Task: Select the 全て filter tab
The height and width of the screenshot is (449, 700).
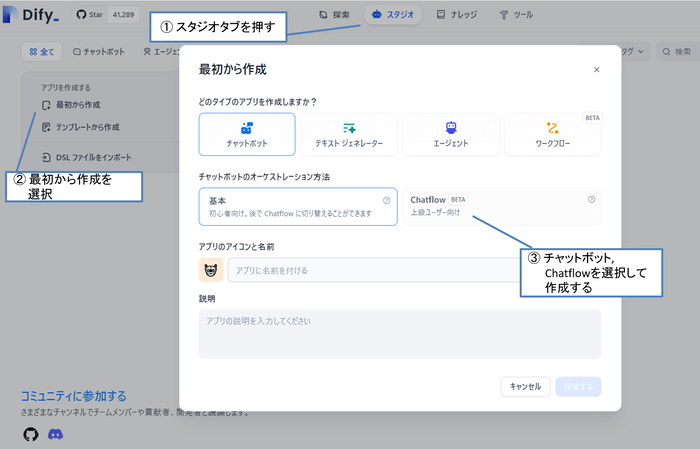Action: click(42, 52)
